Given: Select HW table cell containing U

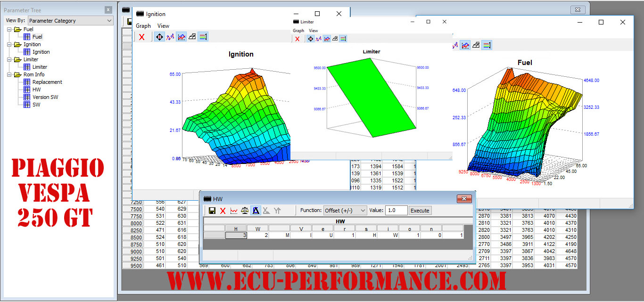Looking at the screenshot, I should [x=323, y=235].
